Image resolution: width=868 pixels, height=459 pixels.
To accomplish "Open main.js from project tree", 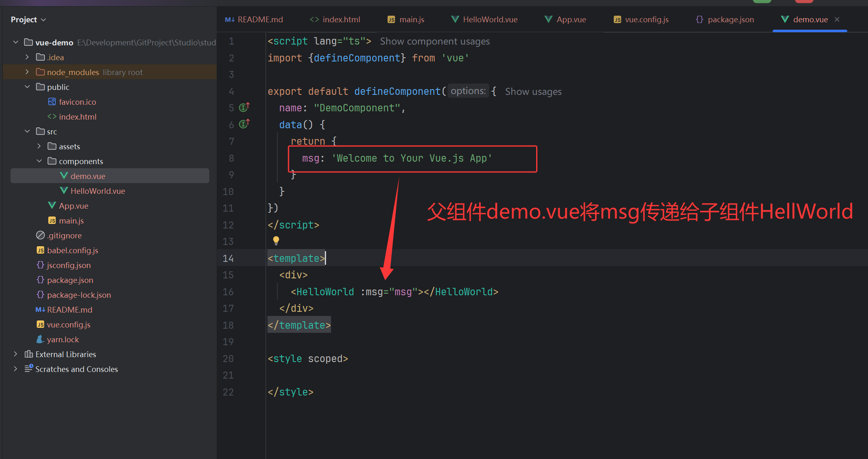I will (x=71, y=221).
